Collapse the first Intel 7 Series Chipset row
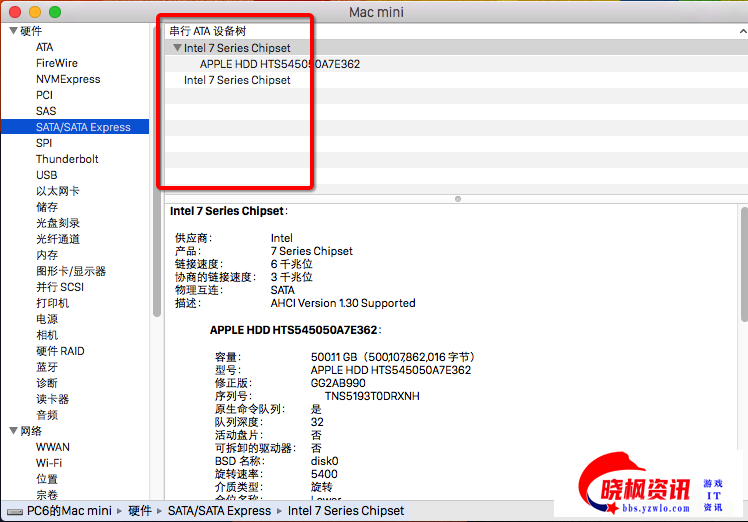The image size is (748, 522). [177, 48]
